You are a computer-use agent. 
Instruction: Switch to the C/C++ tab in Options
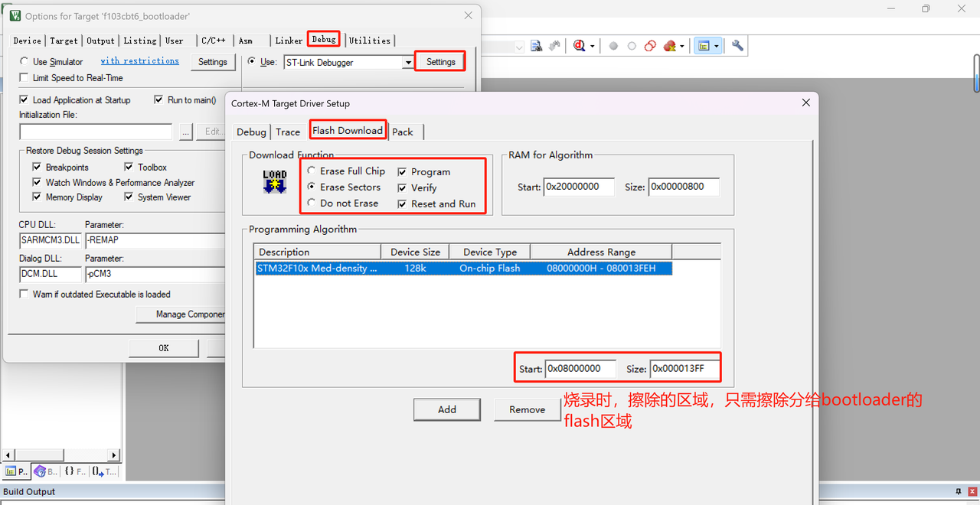214,41
